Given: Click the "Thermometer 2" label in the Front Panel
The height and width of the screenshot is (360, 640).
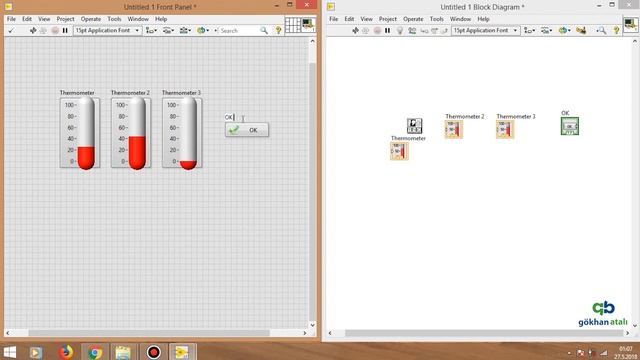Looking at the screenshot, I should (x=130, y=93).
